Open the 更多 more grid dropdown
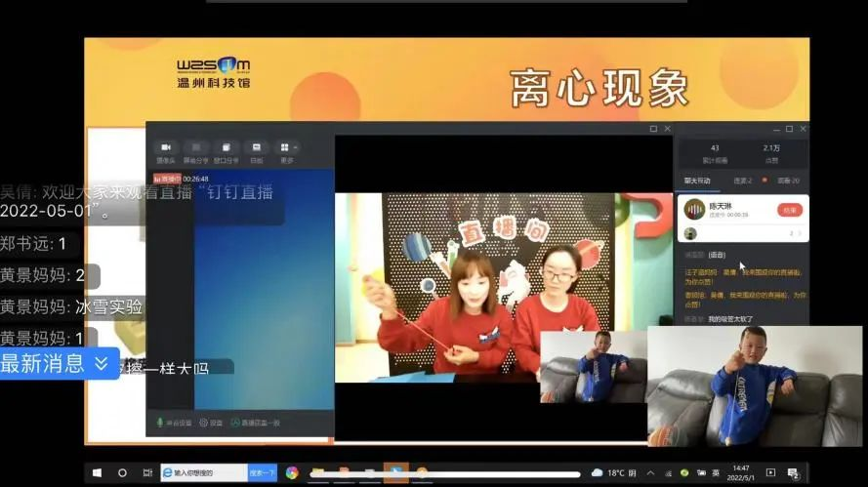The image size is (868, 487). (287, 147)
